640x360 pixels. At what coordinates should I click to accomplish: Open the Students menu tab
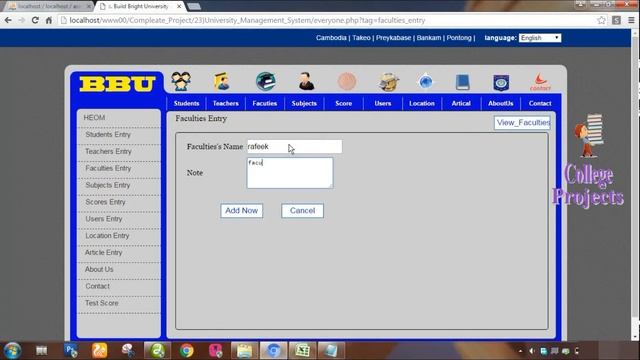[187, 103]
